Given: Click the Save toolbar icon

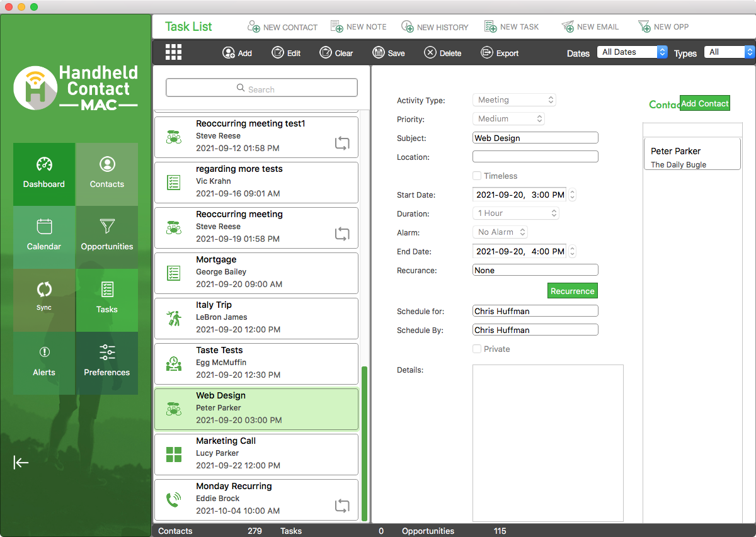Looking at the screenshot, I should [x=379, y=53].
